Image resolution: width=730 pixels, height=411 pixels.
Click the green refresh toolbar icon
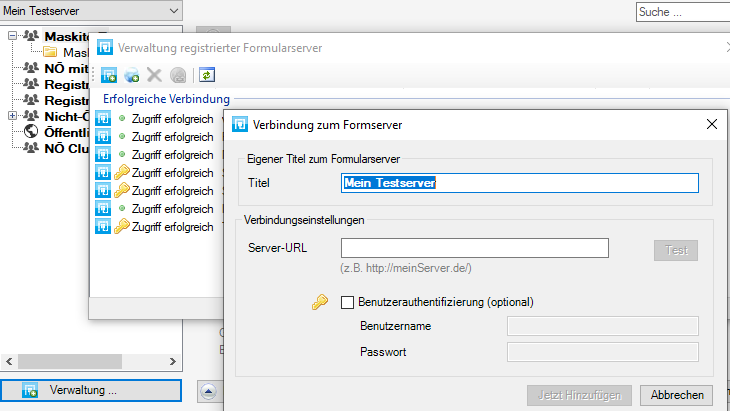click(x=207, y=75)
